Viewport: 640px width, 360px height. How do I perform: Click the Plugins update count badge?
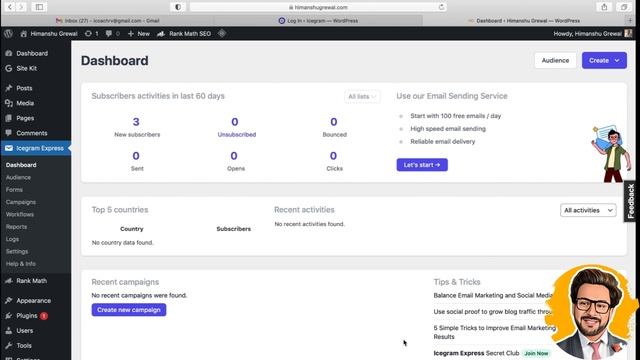(x=44, y=316)
